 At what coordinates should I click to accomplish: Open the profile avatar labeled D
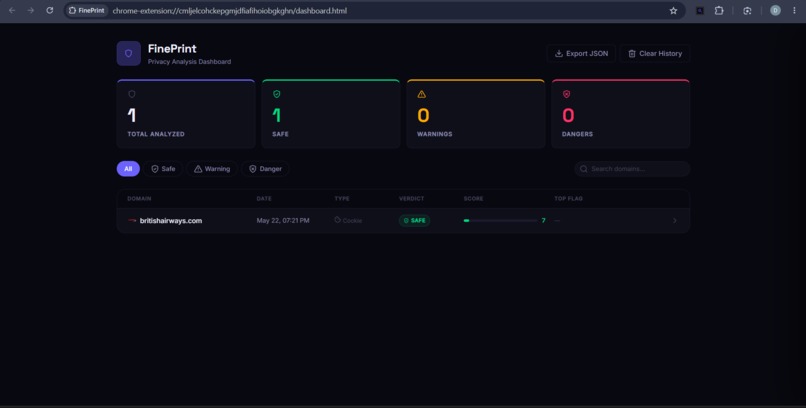[x=775, y=10]
